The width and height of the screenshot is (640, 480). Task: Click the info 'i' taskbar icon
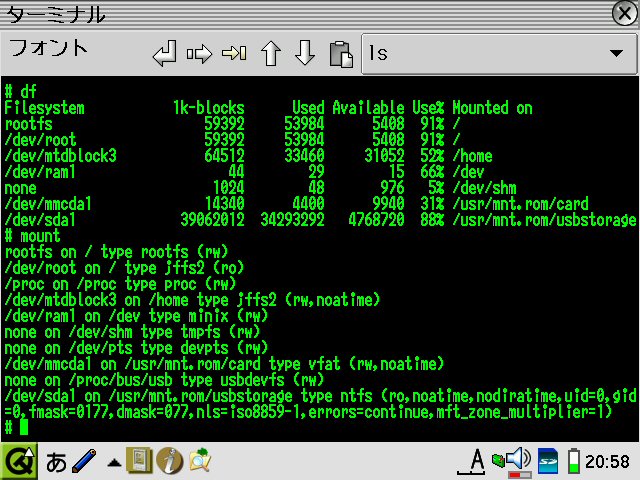169,461
